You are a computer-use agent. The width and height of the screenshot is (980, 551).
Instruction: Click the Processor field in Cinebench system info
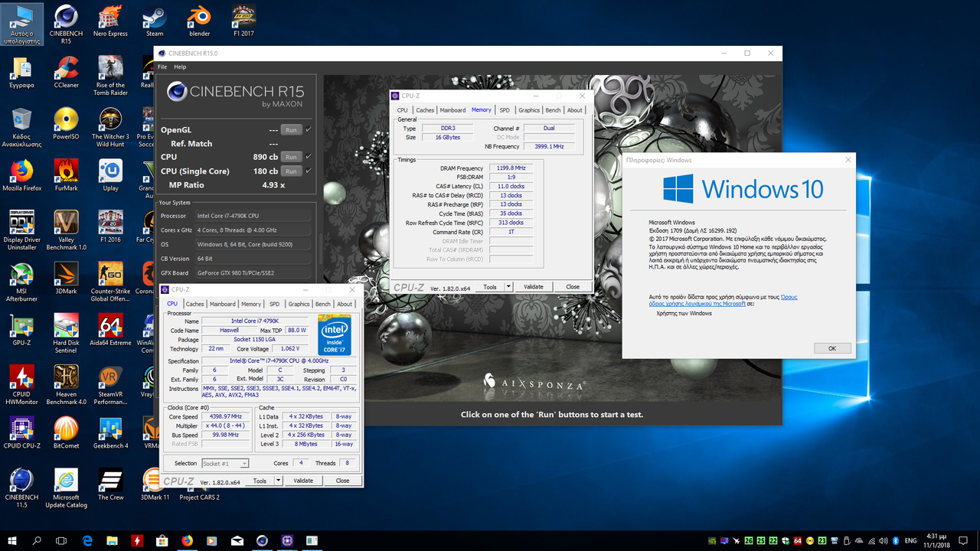(253, 216)
